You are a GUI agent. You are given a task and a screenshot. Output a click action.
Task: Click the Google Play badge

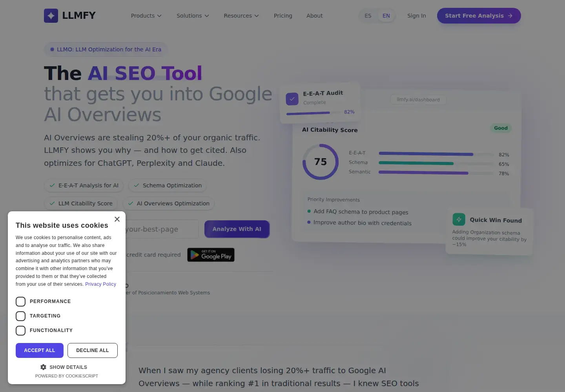point(211,255)
